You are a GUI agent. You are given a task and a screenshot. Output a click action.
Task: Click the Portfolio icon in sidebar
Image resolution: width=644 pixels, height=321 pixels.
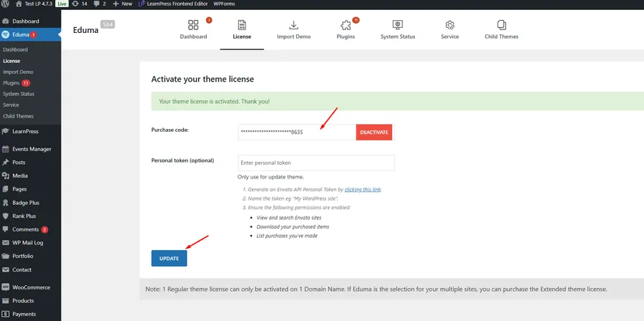click(x=5, y=256)
